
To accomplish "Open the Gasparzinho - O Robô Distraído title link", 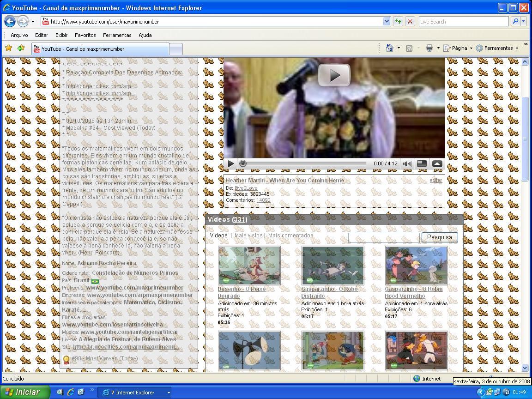I will pyautogui.click(x=329, y=292).
